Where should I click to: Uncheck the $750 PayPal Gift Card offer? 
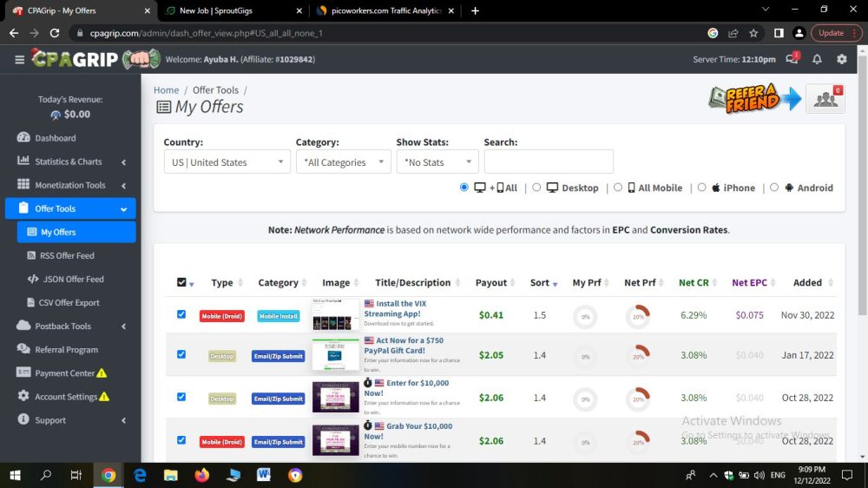181,354
